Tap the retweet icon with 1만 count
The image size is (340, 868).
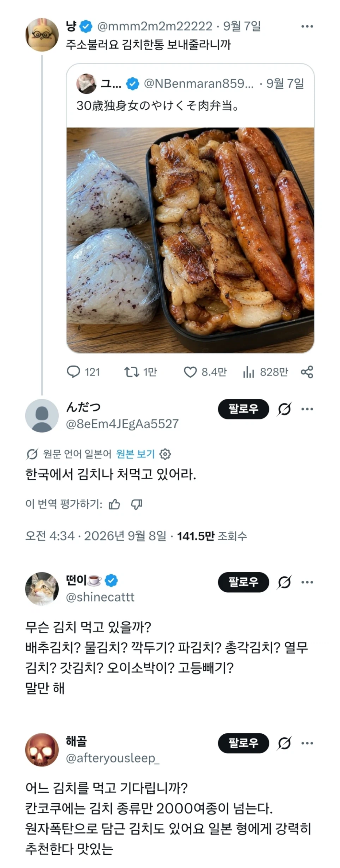point(131,372)
